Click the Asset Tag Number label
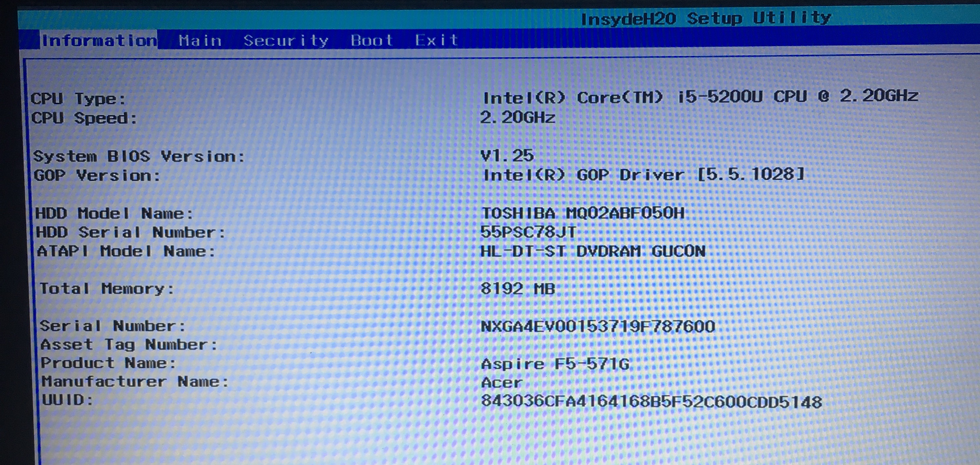Image resolution: width=980 pixels, height=465 pixels. click(128, 345)
